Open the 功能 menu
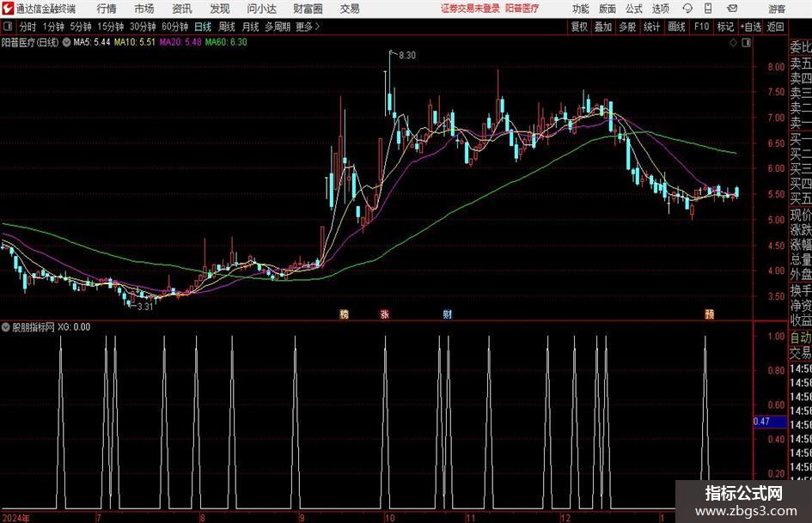The height and width of the screenshot is (523, 812). pos(581,9)
